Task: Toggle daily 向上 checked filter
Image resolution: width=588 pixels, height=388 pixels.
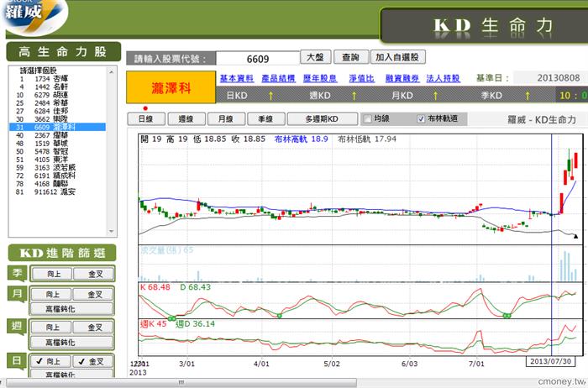Action: tap(50, 361)
